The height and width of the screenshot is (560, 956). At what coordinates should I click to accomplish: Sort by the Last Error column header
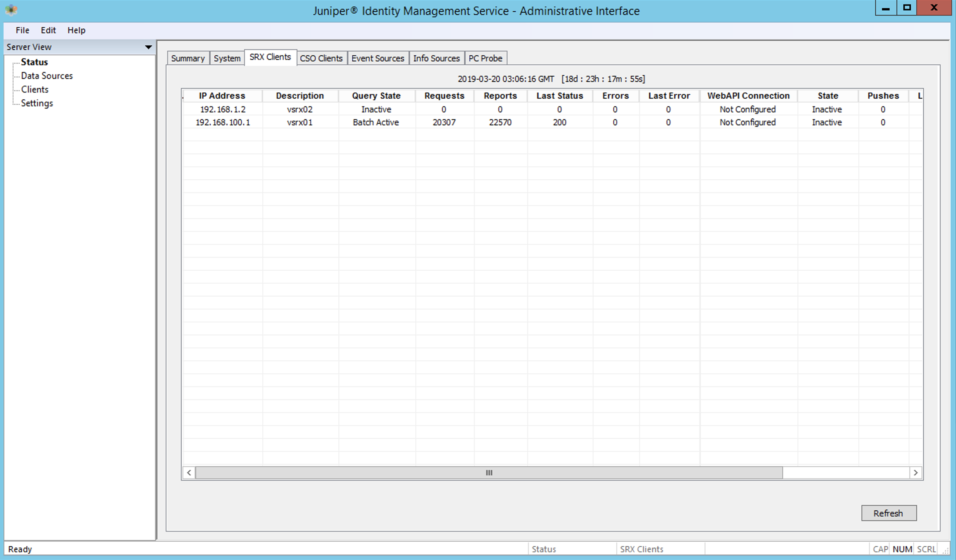(669, 96)
